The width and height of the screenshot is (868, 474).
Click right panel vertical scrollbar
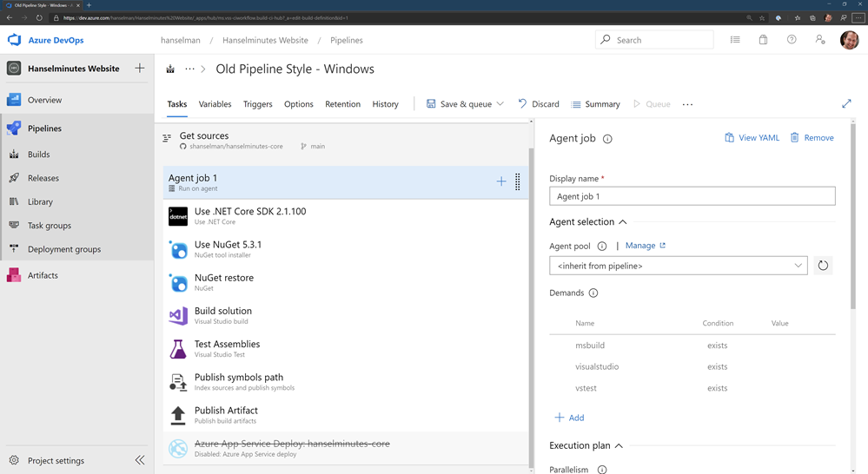tap(853, 215)
